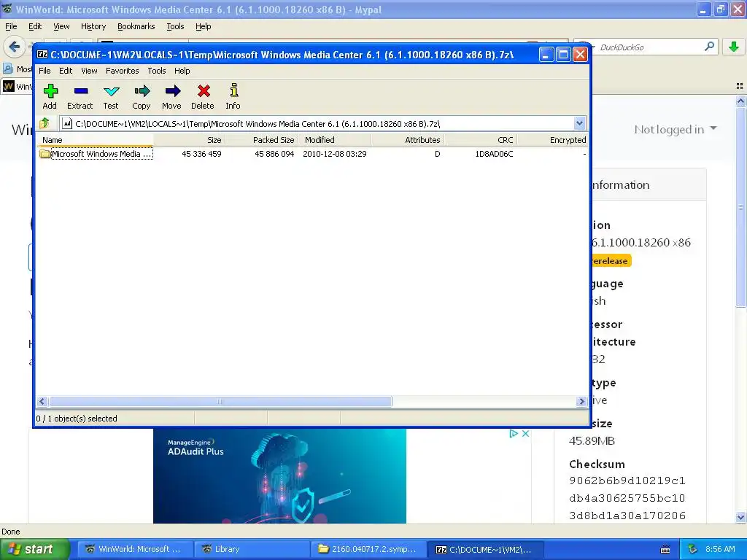The height and width of the screenshot is (560, 747).
Task: Click the ADAudit Plus ad banner
Action: pyautogui.click(x=279, y=475)
